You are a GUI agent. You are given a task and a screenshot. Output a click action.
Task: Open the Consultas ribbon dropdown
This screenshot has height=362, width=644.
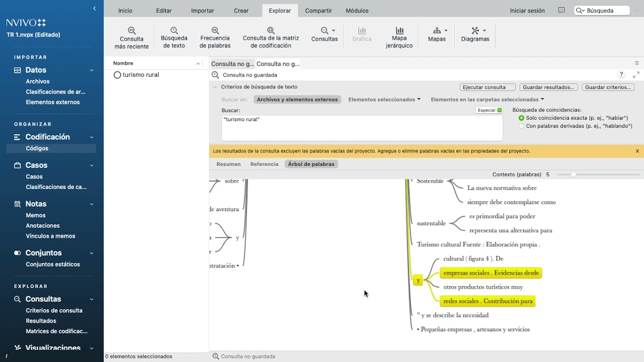tap(325, 35)
